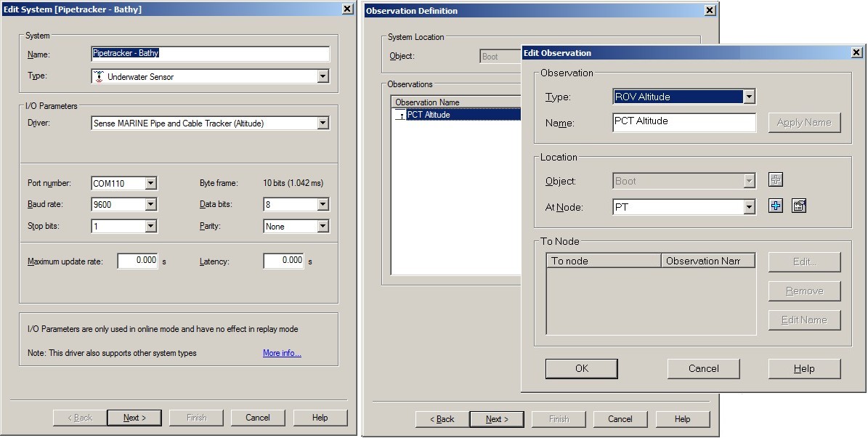Click Observation Name header in Observations list
The image size is (868, 438).
pos(456,102)
